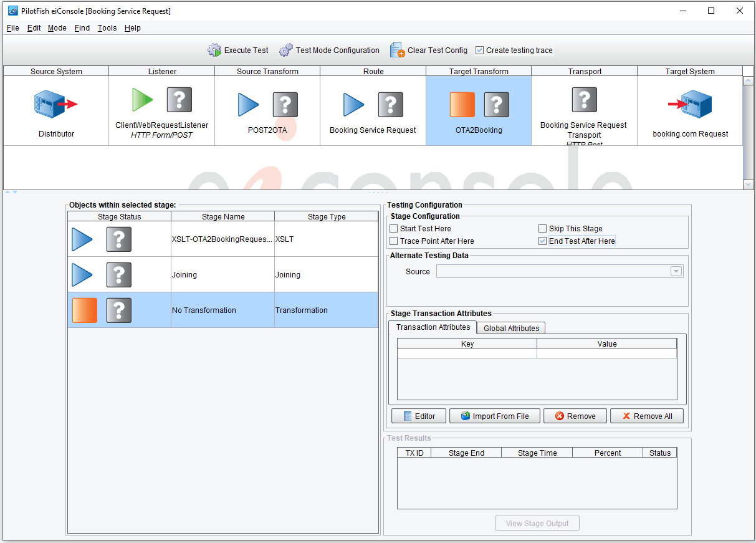
Task: Click the Remove All button
Action: (646, 416)
